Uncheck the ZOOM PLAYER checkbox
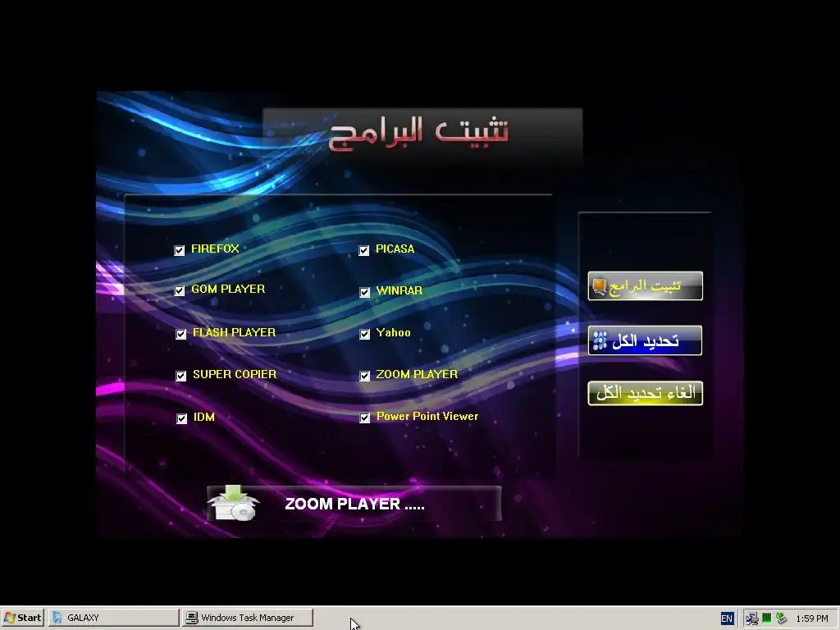 (365, 376)
